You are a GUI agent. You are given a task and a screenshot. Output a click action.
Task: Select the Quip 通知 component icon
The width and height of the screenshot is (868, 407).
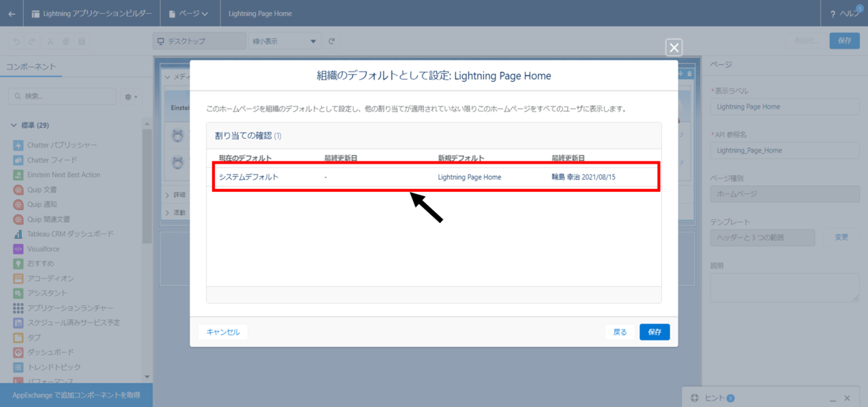(x=18, y=204)
